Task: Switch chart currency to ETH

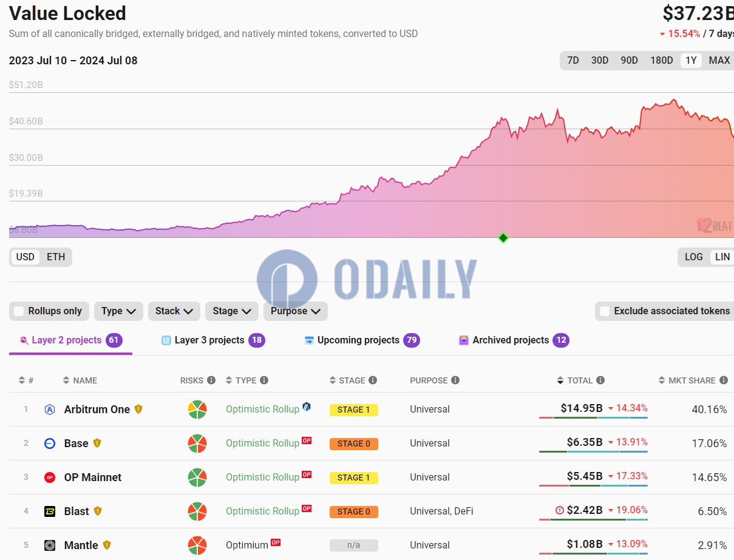Action: (56, 257)
